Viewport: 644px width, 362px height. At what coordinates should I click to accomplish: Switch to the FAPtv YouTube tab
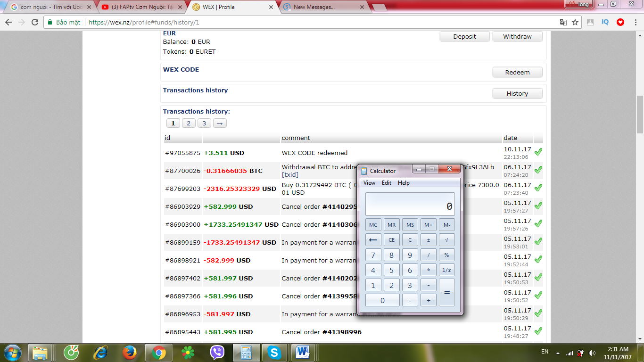coord(142,7)
